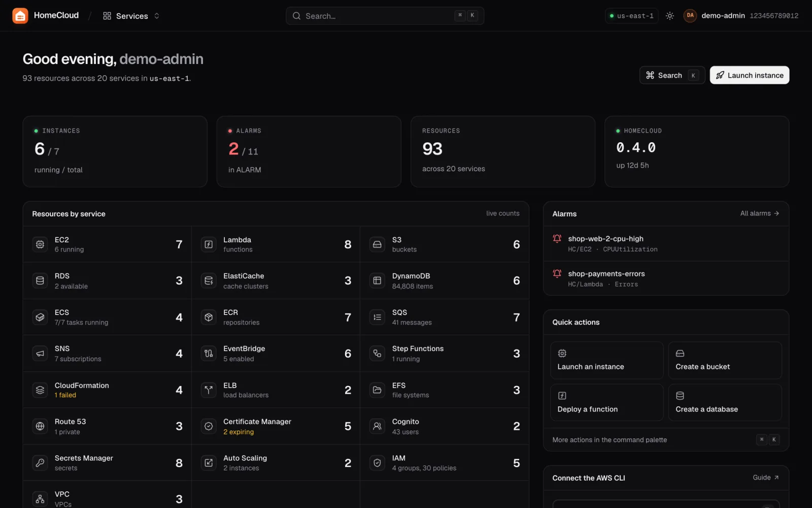Click the Launch instance button
This screenshot has height=508, width=812.
coord(750,75)
